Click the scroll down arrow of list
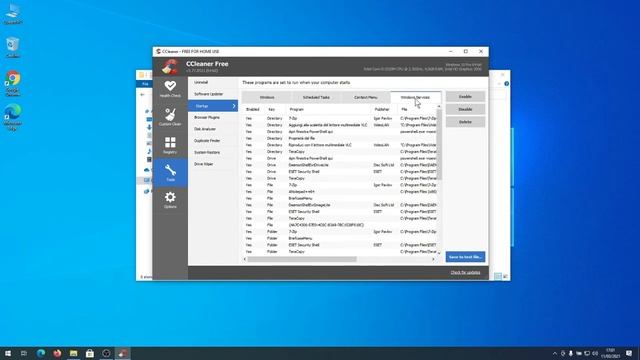The height and width of the screenshot is (360, 640). click(439, 253)
